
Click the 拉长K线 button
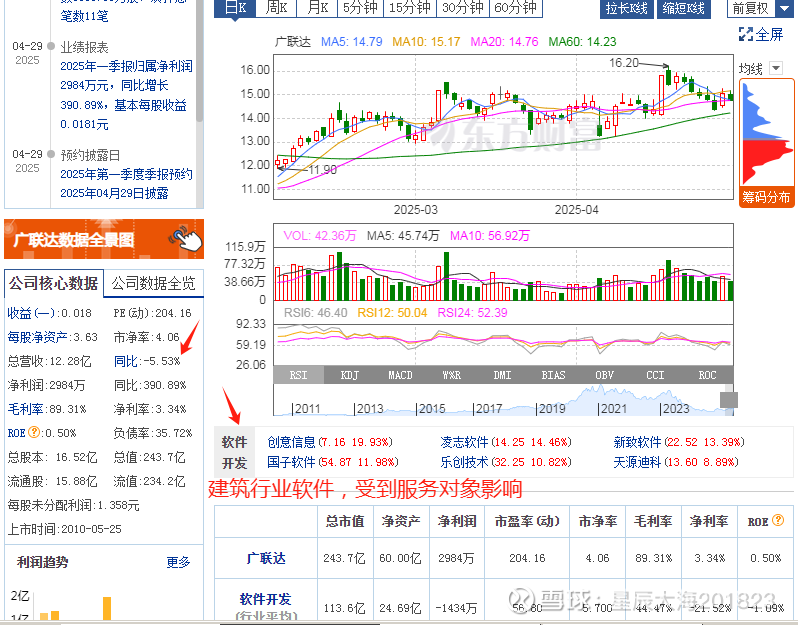coord(626,9)
